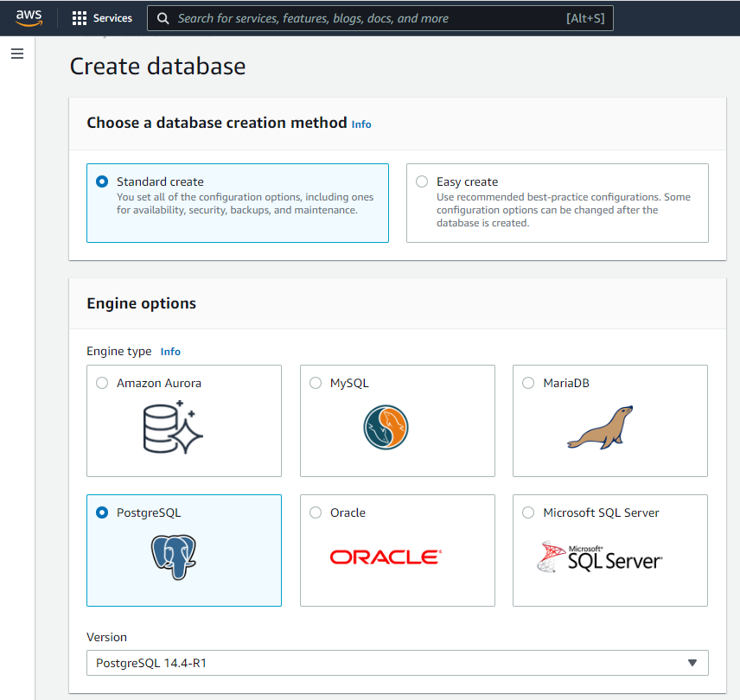Click the Version field label
Screen dimensions: 740x700
coord(106,637)
